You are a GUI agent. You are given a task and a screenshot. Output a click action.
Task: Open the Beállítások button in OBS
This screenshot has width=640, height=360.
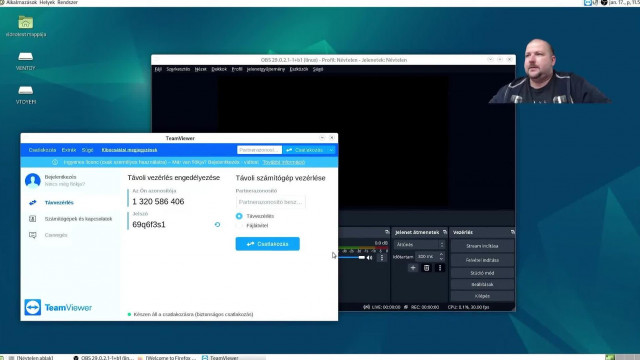tap(482, 284)
